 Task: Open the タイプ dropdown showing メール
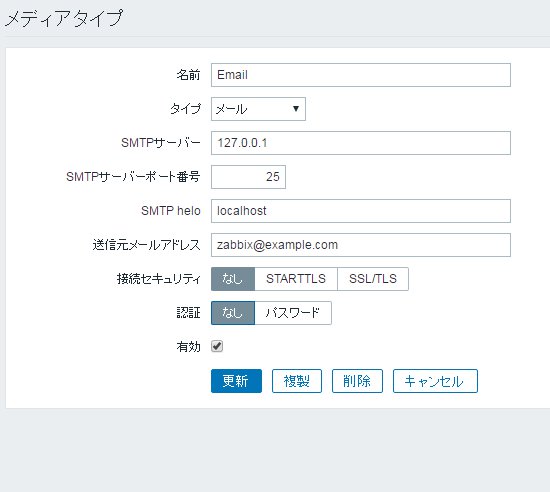pos(258,109)
